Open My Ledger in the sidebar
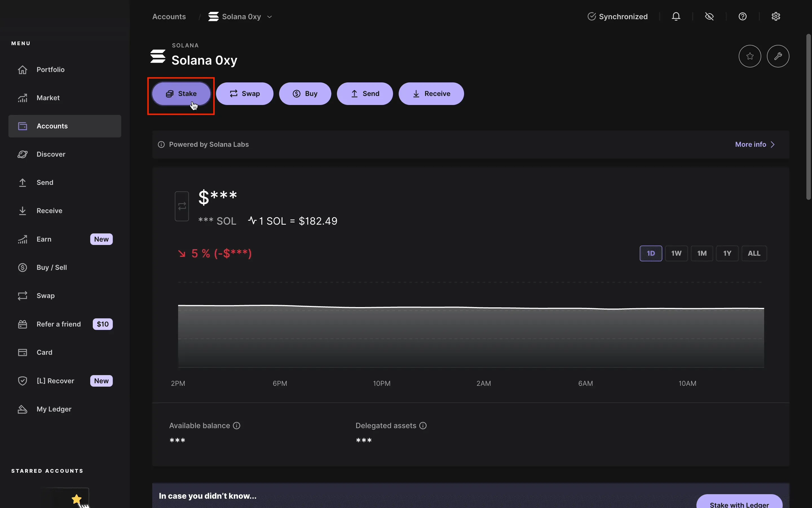The height and width of the screenshot is (508, 812). tap(65, 409)
